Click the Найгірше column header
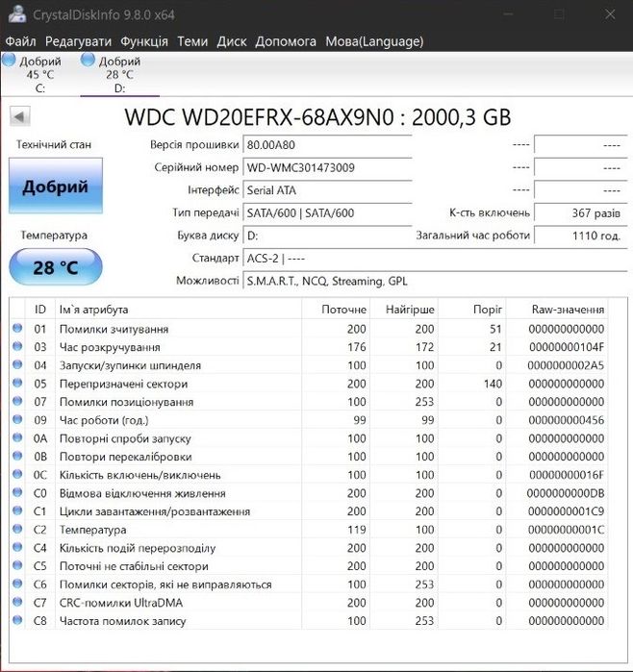Image resolution: width=633 pixels, height=672 pixels. (404, 309)
